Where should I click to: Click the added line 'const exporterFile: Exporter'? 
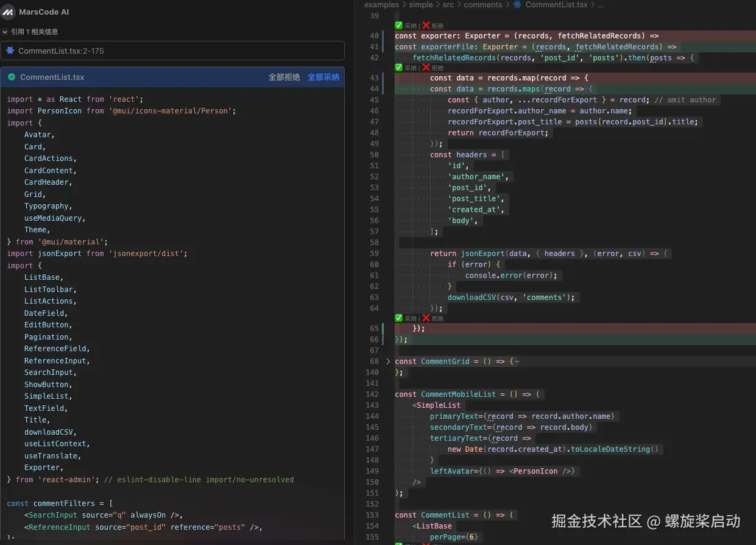[575, 47]
